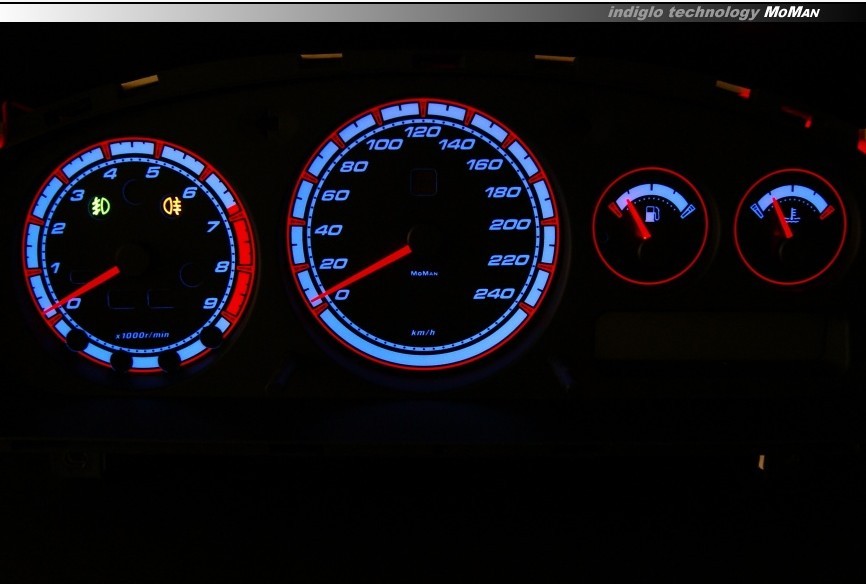Click the 240 mark on the speedometer
Screen dimensions: 866x584
click(495, 294)
